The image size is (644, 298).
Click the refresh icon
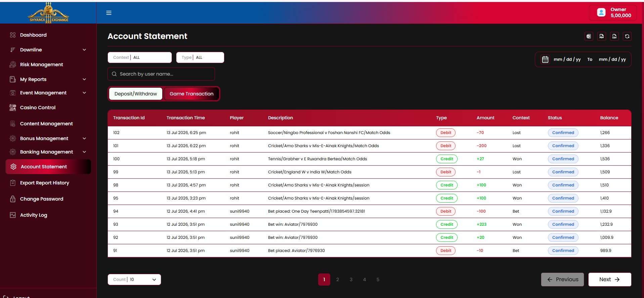(627, 36)
